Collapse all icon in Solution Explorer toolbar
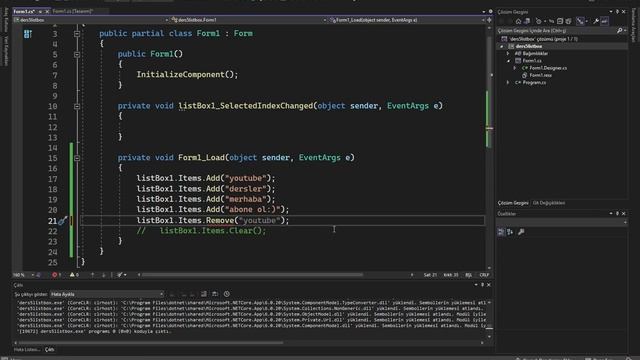The width and height of the screenshot is (640, 360). (560, 21)
